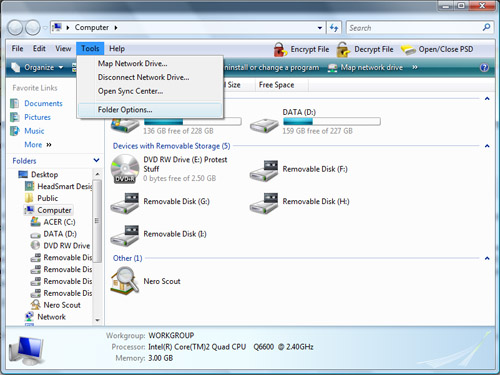
Task: Click the Devices with Removable Storage heading
Action: pyautogui.click(x=171, y=146)
